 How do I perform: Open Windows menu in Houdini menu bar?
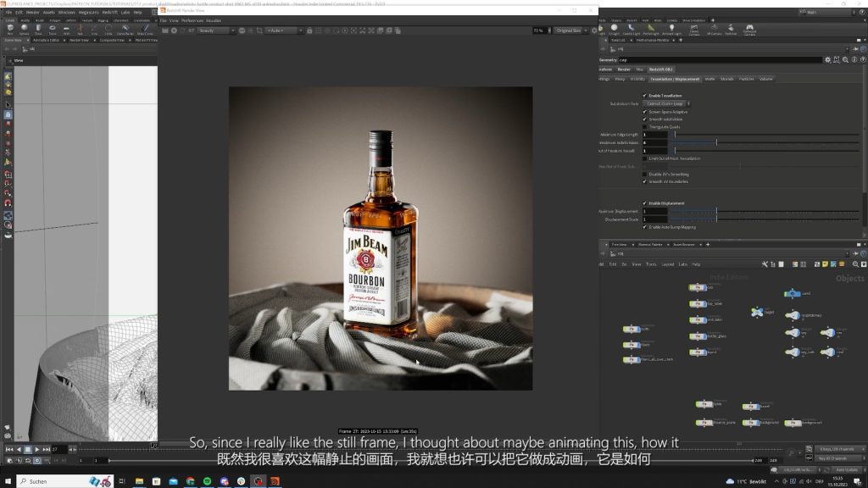point(66,12)
